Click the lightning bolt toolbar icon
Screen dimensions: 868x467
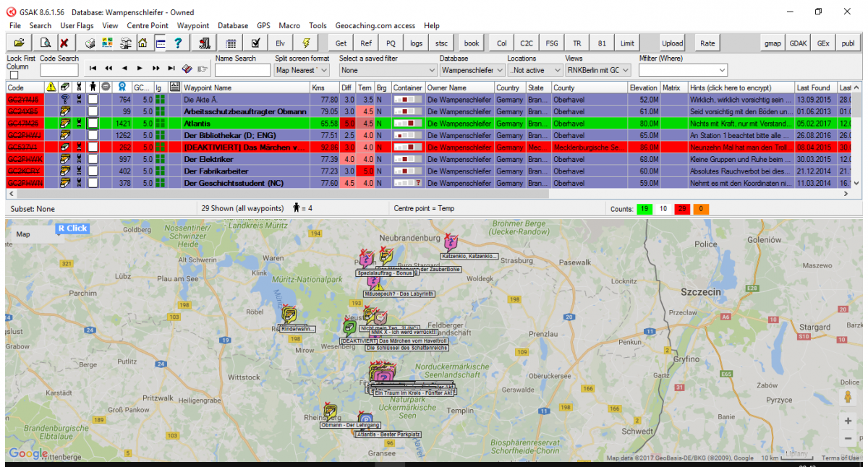(305, 43)
